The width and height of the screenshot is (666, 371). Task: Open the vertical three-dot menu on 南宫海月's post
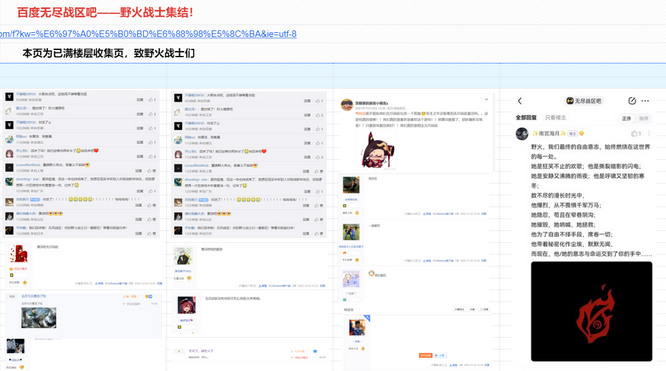click(649, 133)
